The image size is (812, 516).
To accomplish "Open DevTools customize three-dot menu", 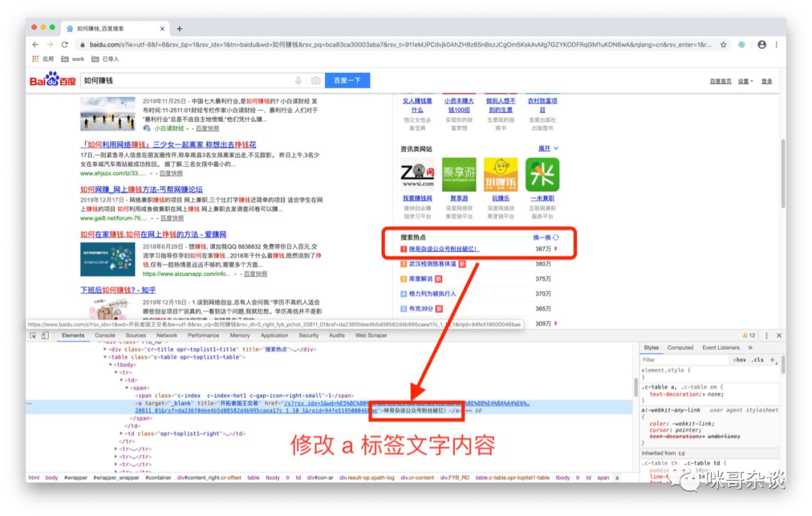I will (x=767, y=335).
